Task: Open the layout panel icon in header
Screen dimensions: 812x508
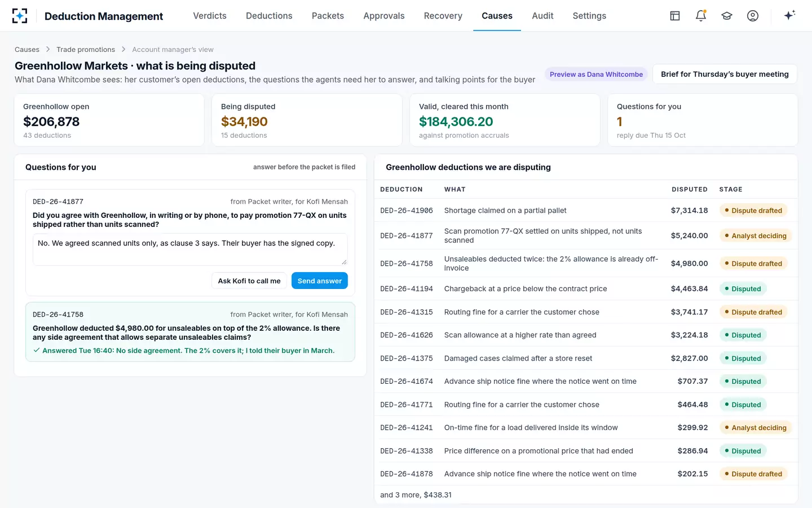Action: (675, 16)
